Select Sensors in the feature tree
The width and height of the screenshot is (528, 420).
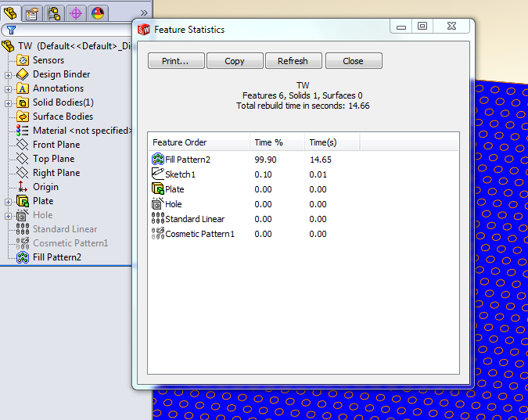48,60
